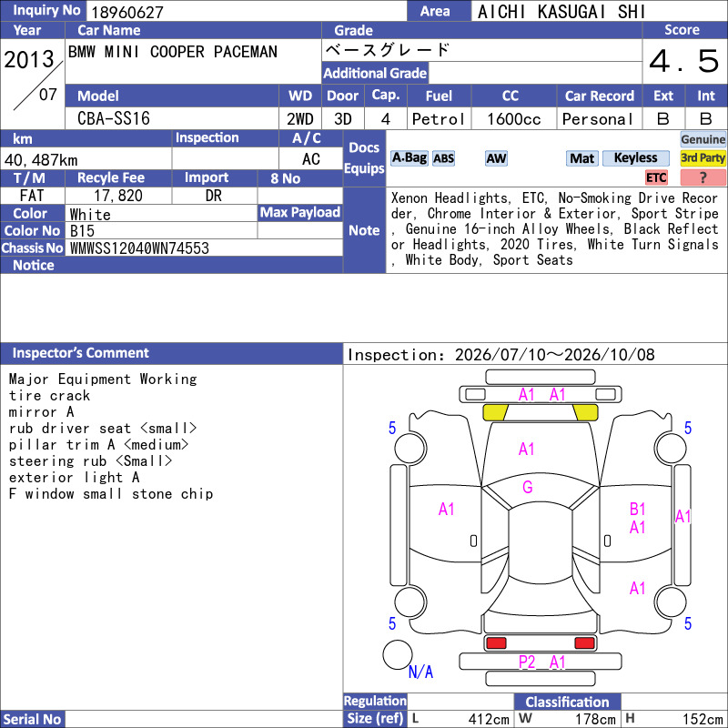The width and height of the screenshot is (728, 728).
Task: Click the G mark on the windshield
Action: click(528, 487)
